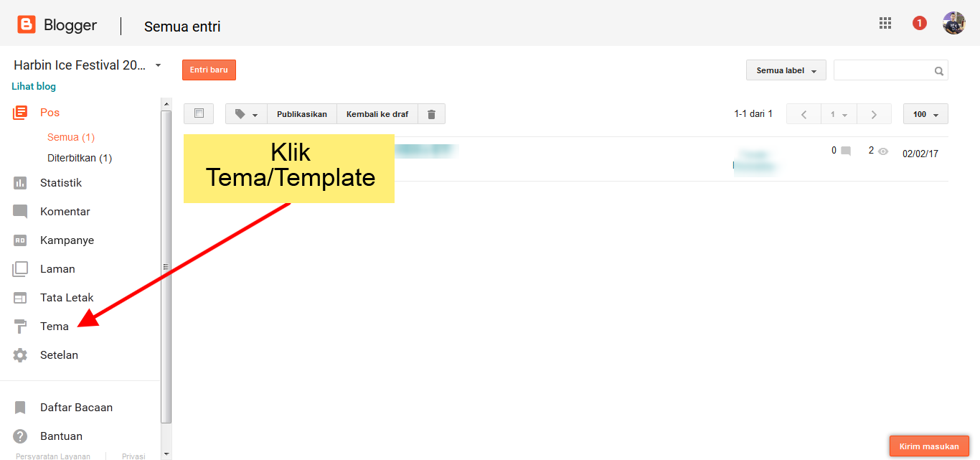Open the red notification badge
The image size is (980, 460).
coord(919,23)
